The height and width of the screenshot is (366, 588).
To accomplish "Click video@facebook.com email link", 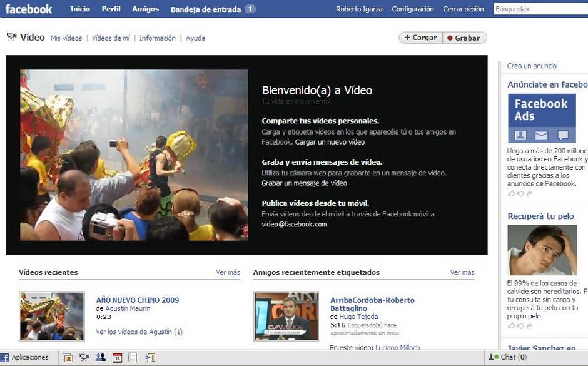I will pos(295,224).
